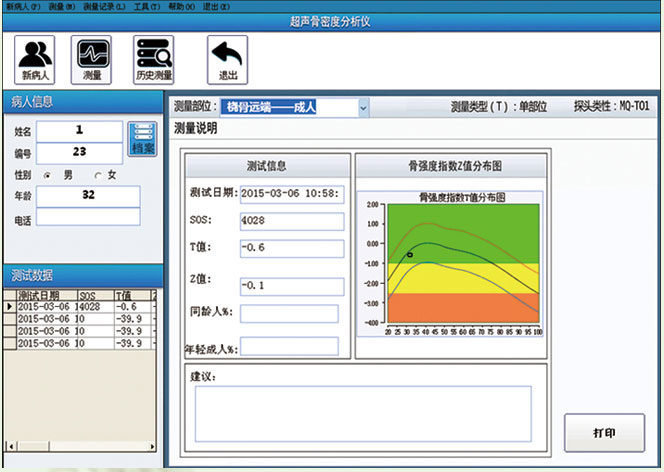Open the 工具 tools menu
This screenshot has width=664, height=472.
(x=146, y=5)
